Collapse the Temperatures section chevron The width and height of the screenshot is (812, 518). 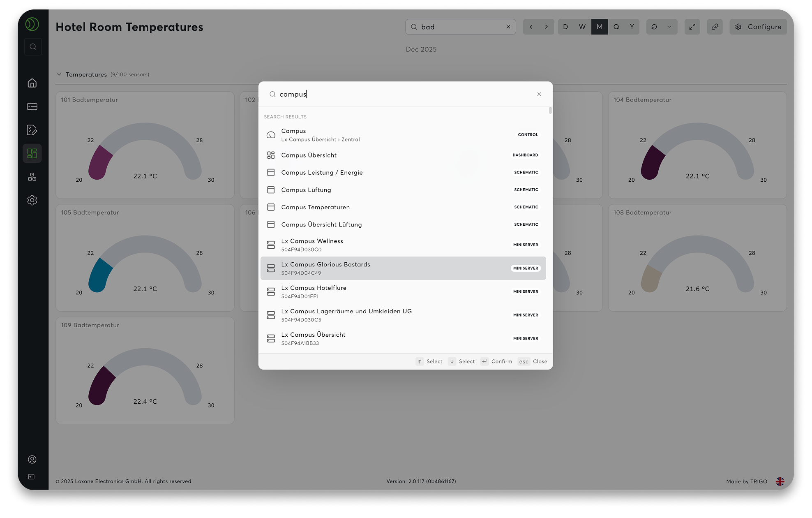point(59,74)
